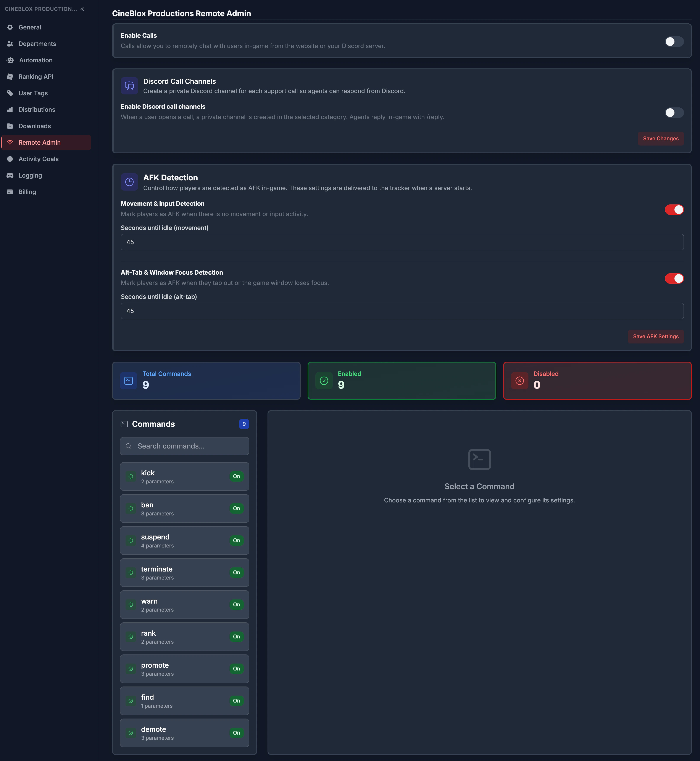This screenshot has width=700, height=761.
Task: Click the Activity Goals pie icon
Action: pos(10,159)
